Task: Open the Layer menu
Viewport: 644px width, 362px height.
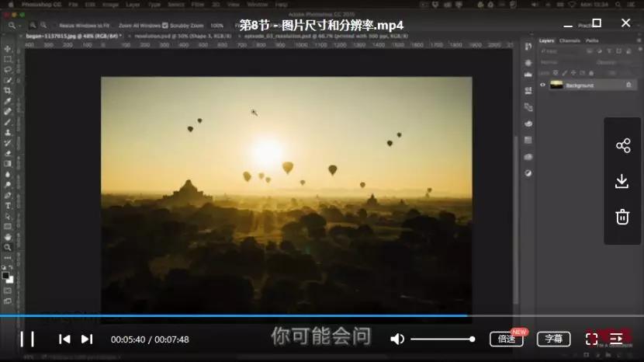Action: pyautogui.click(x=133, y=5)
